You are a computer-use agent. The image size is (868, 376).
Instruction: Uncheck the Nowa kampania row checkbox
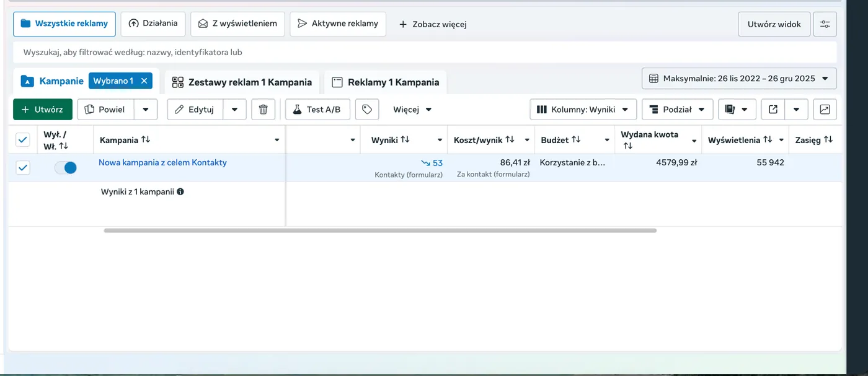(22, 167)
